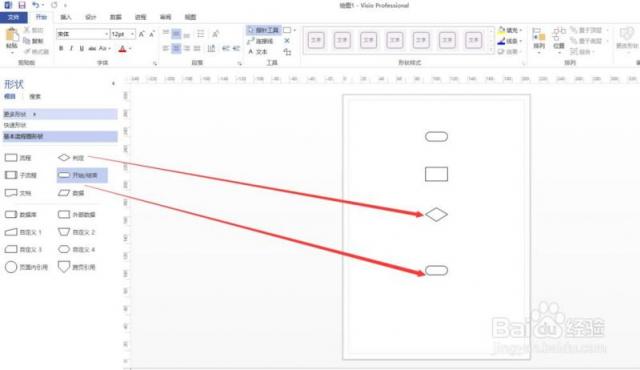640x370 pixels.
Task: Select the Text tool
Action: coord(258,52)
